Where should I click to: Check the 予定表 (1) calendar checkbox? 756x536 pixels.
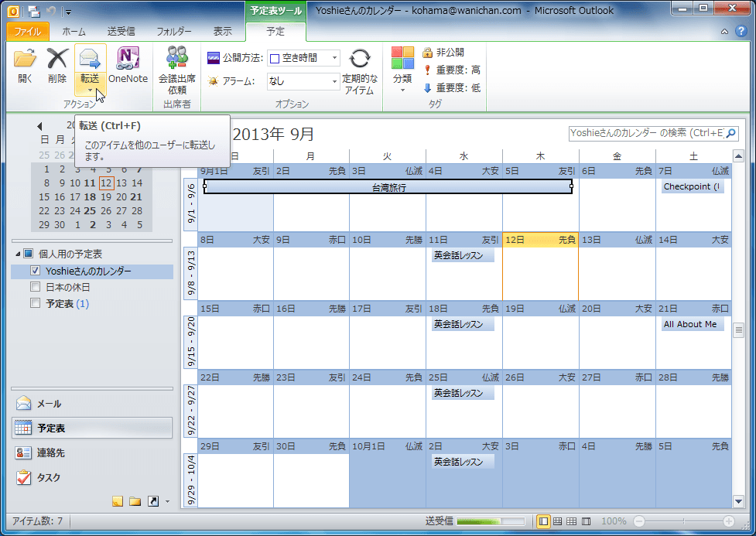pos(35,303)
